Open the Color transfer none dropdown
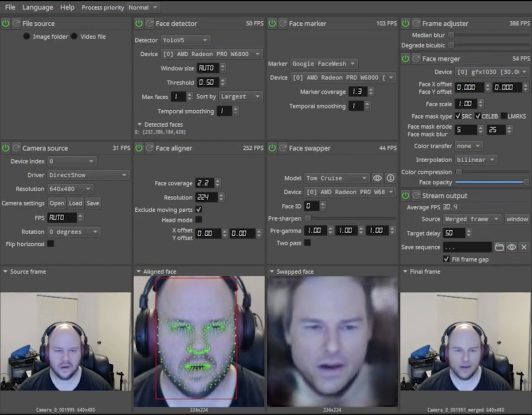This screenshot has height=415, width=532. tap(469, 146)
